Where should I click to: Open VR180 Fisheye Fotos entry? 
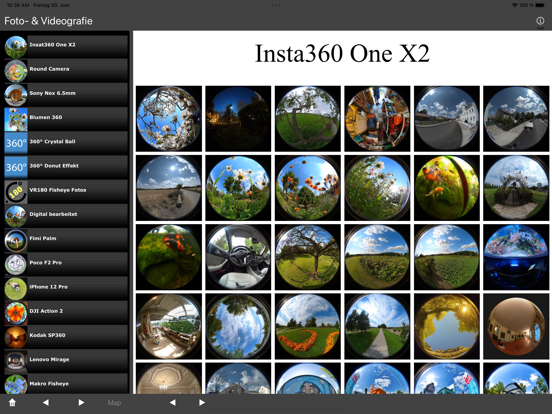[66, 192]
